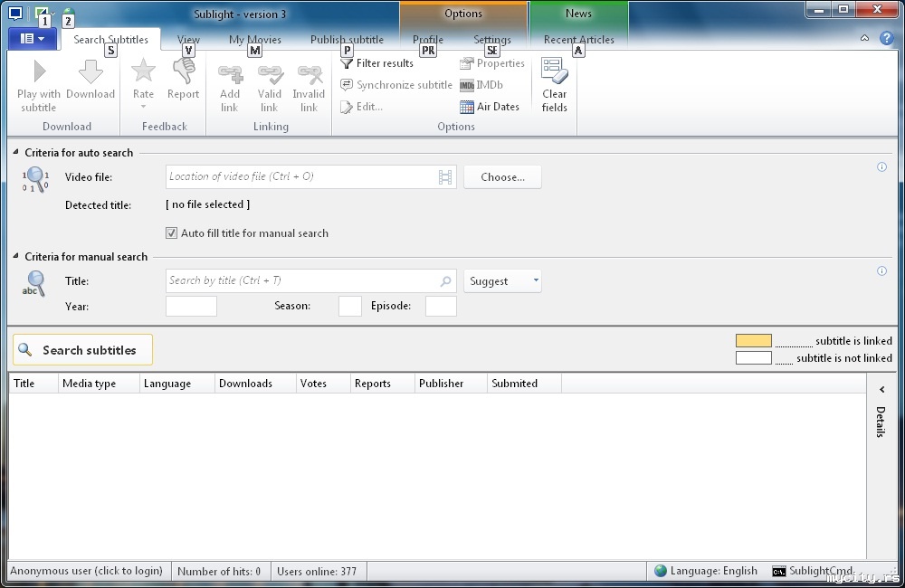905x588 pixels.
Task: Open the Publish subtitle tab
Action: pos(347,39)
